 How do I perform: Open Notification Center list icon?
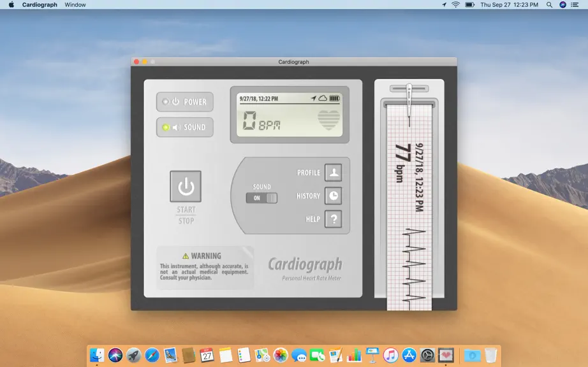pyautogui.click(x=575, y=4)
